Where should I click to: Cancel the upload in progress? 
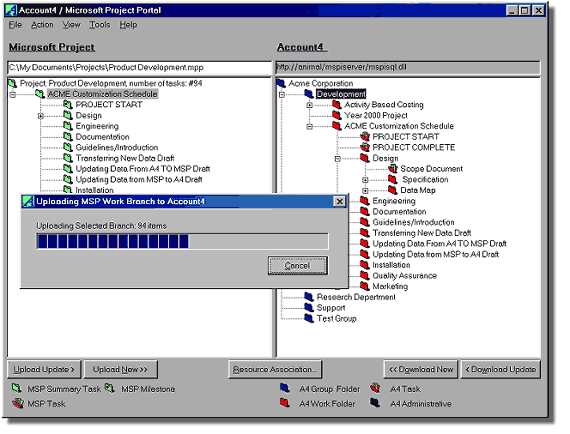coord(297,265)
